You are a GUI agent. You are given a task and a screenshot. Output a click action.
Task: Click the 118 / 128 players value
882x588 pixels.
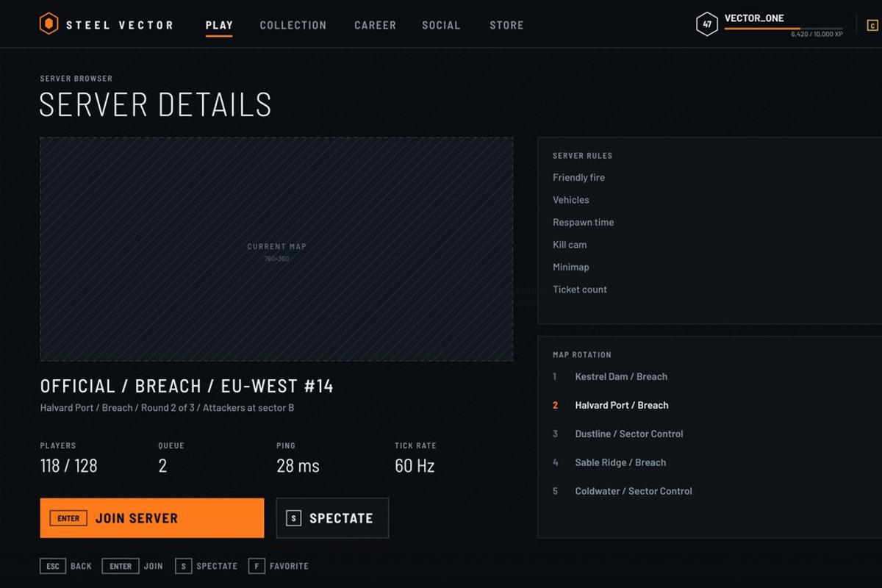68,466
